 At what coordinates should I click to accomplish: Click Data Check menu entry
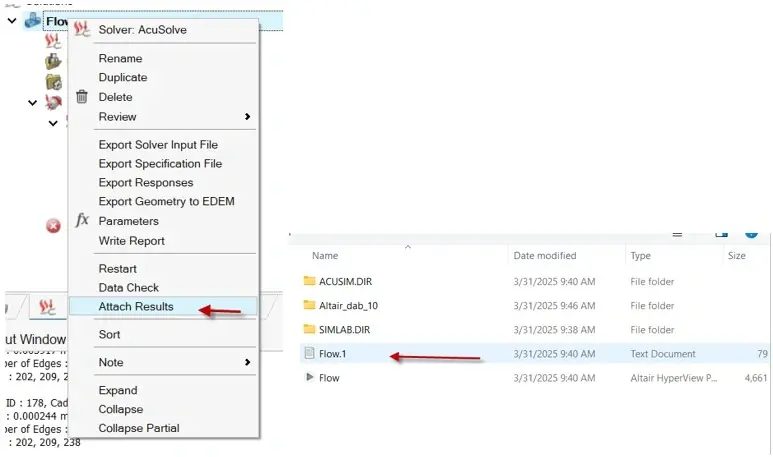coord(128,287)
